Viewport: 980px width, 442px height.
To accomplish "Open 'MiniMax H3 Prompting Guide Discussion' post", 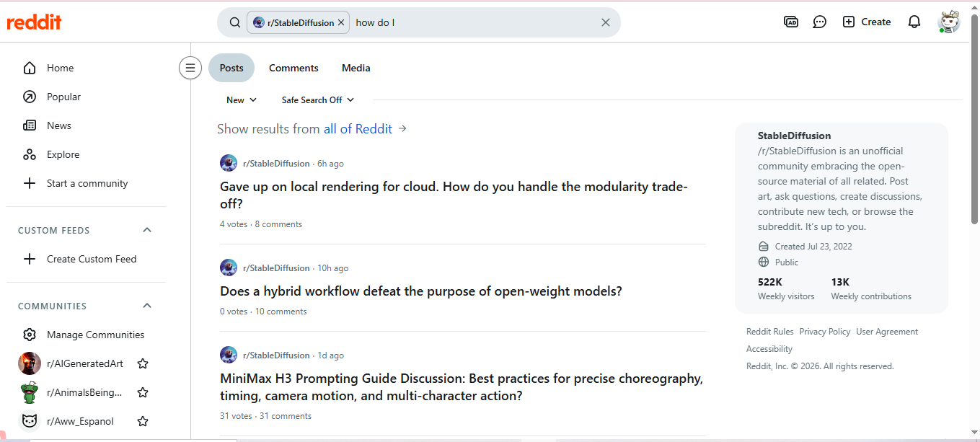I will coord(462,387).
